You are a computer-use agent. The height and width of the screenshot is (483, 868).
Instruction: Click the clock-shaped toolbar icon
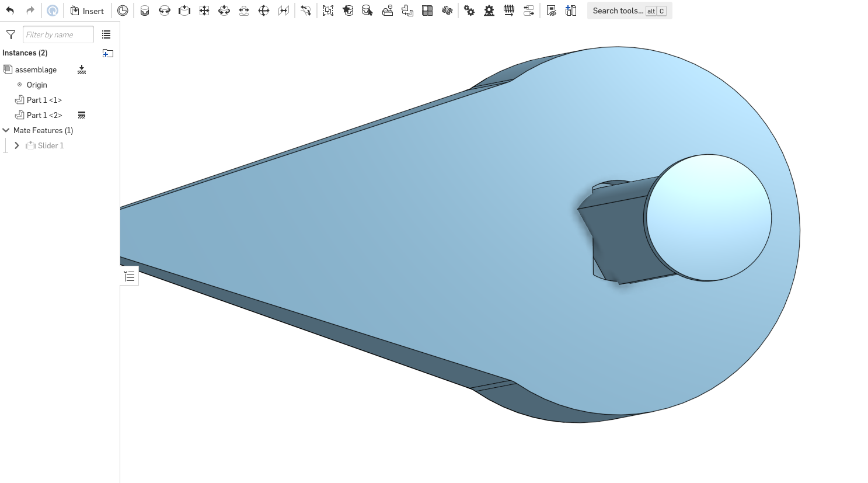(123, 11)
